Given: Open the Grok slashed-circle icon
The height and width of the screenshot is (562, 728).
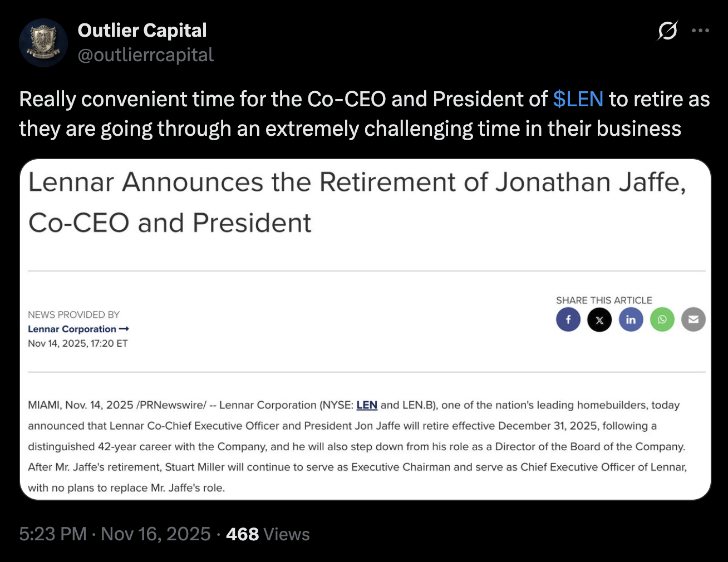Looking at the screenshot, I should point(667,31).
